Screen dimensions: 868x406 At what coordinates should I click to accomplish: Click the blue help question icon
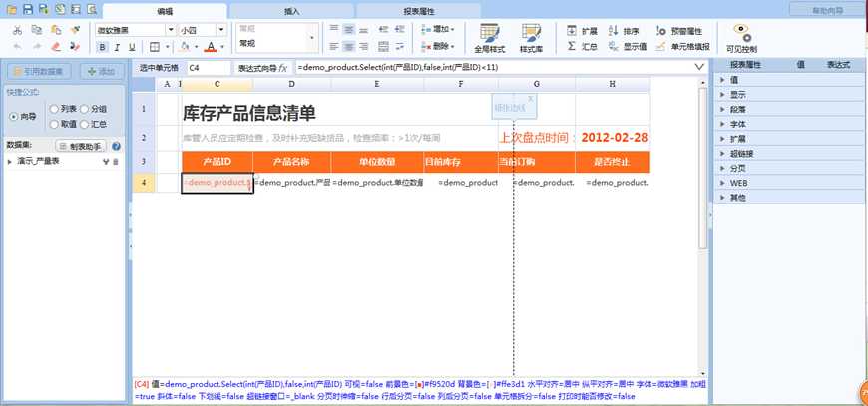pos(116,146)
